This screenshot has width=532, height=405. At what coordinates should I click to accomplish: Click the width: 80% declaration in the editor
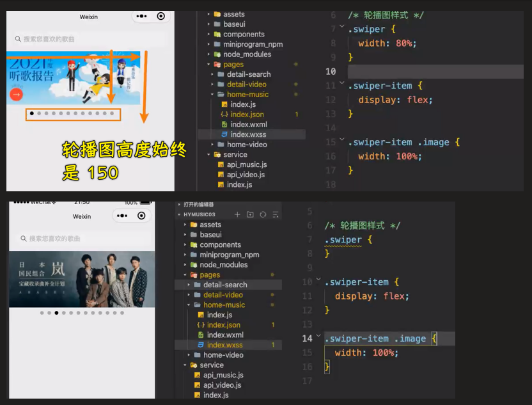387,43
